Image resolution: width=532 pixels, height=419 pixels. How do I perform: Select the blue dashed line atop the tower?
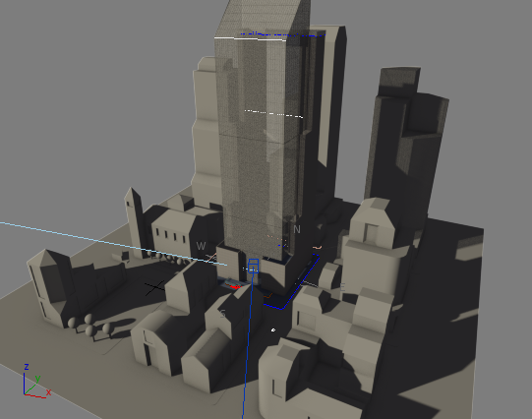(x=282, y=34)
